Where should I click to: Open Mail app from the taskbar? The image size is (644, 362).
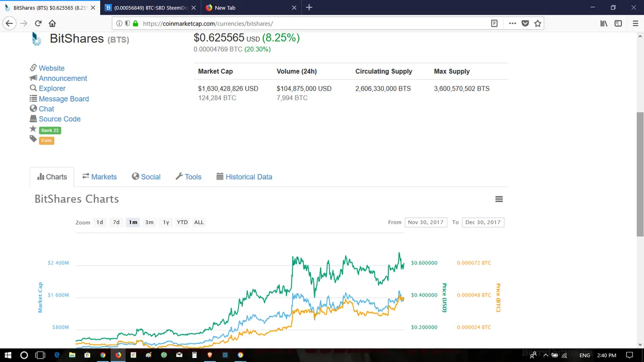click(x=179, y=355)
